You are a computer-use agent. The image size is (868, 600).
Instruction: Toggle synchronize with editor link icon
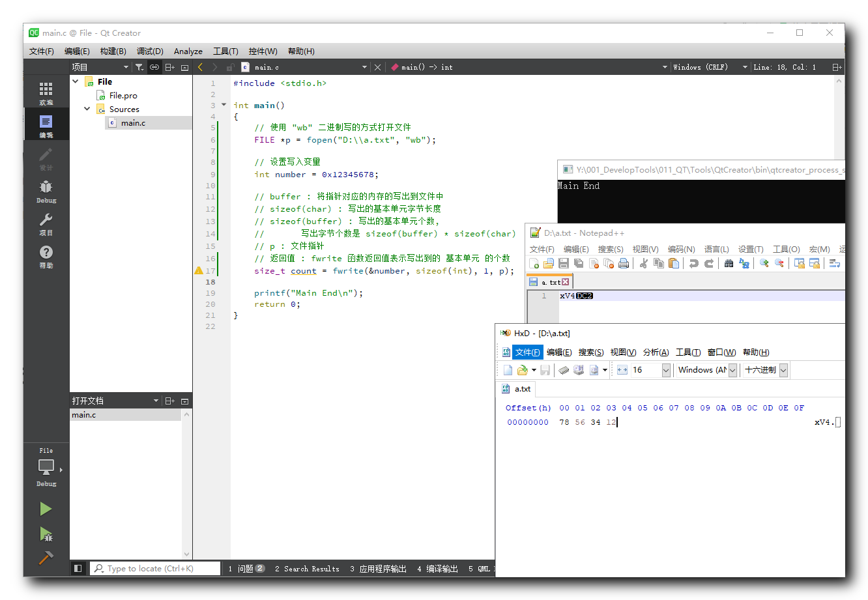click(154, 67)
